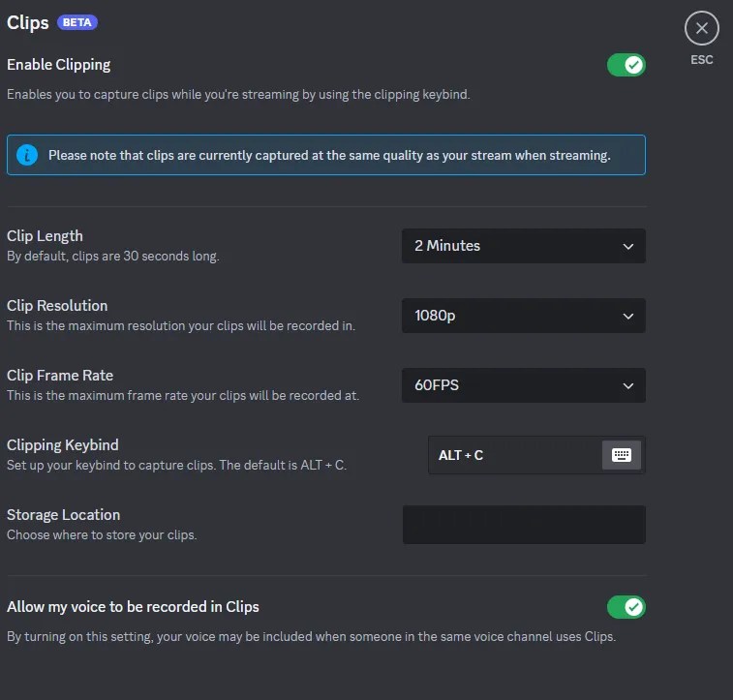733x700 pixels.
Task: Click the Storage Location path field
Action: [x=523, y=525]
